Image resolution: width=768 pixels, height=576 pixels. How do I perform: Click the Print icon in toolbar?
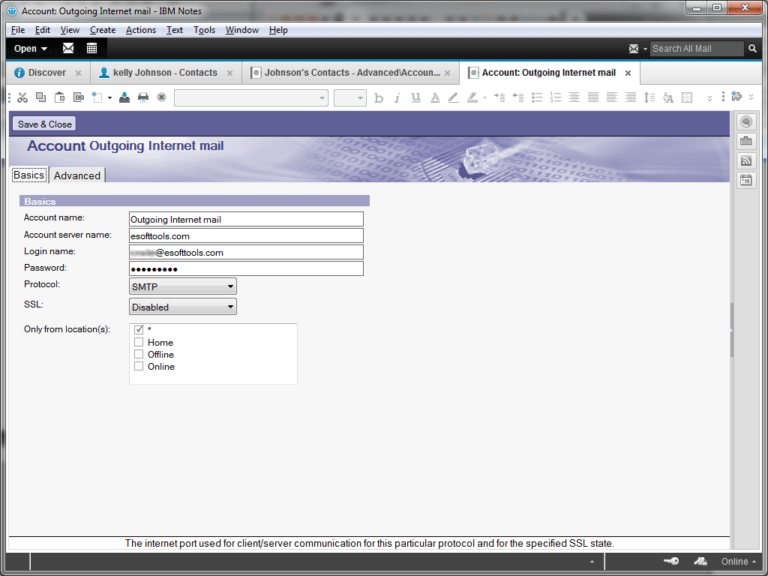[x=143, y=97]
